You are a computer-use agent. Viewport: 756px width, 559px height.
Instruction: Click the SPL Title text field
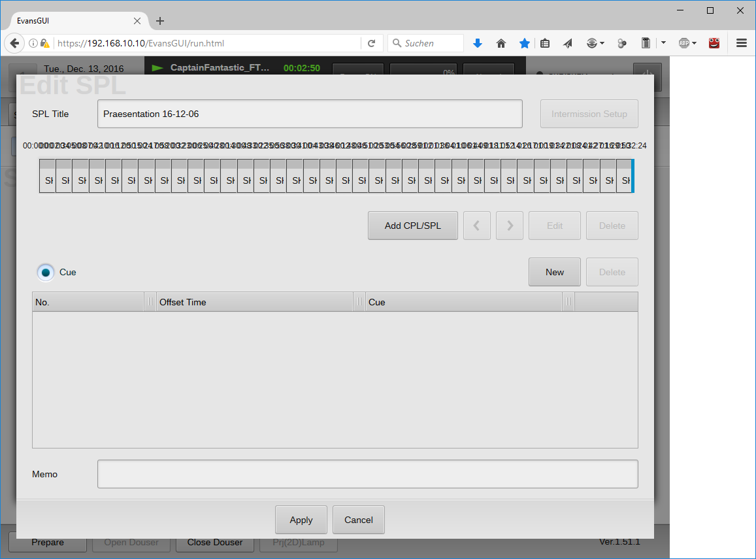[310, 114]
